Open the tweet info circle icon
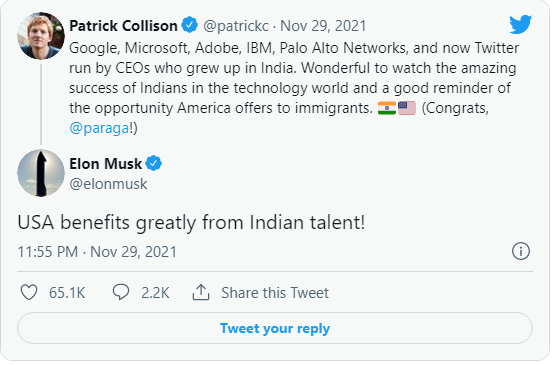 [x=523, y=253]
